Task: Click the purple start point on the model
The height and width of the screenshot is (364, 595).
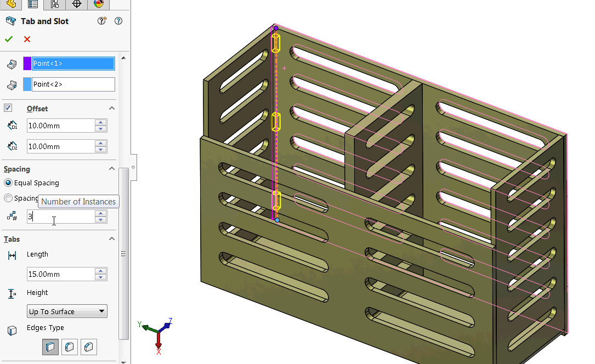Action: (x=276, y=28)
